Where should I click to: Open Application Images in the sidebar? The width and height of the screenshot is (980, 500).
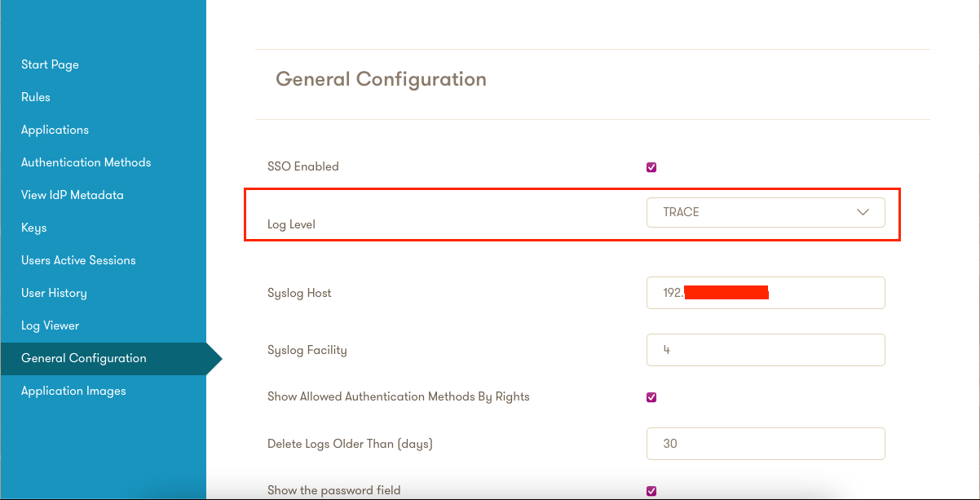point(73,391)
